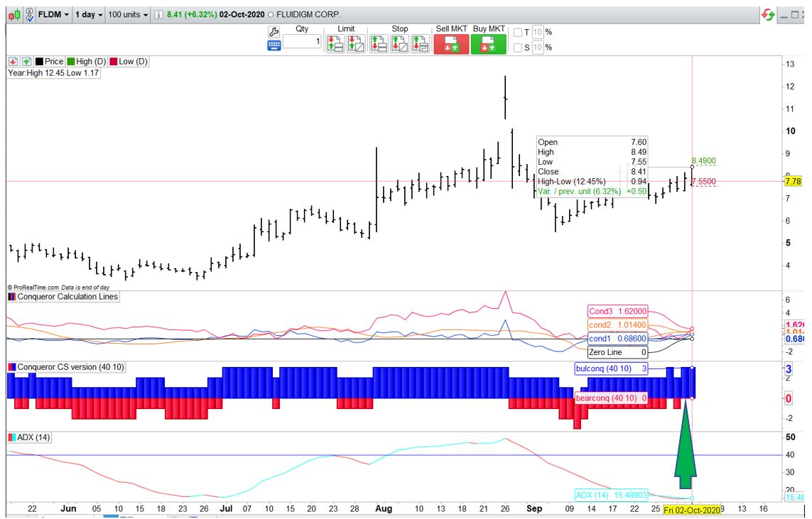Click the green up-arrow price panel icon
The width and height of the screenshot is (812, 519).
[26, 62]
